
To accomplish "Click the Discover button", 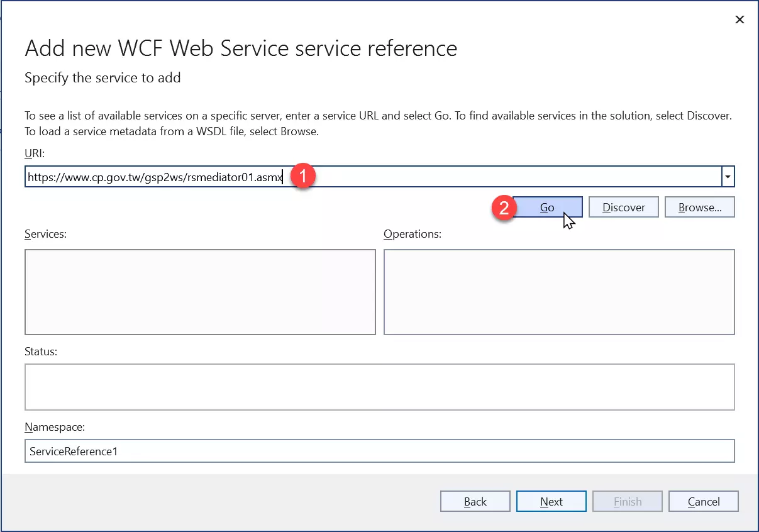I will (624, 208).
